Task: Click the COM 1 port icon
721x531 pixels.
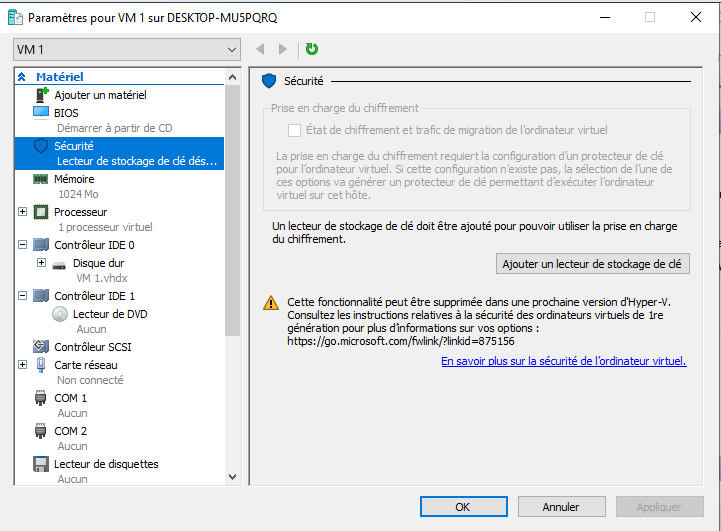Action: (41, 398)
